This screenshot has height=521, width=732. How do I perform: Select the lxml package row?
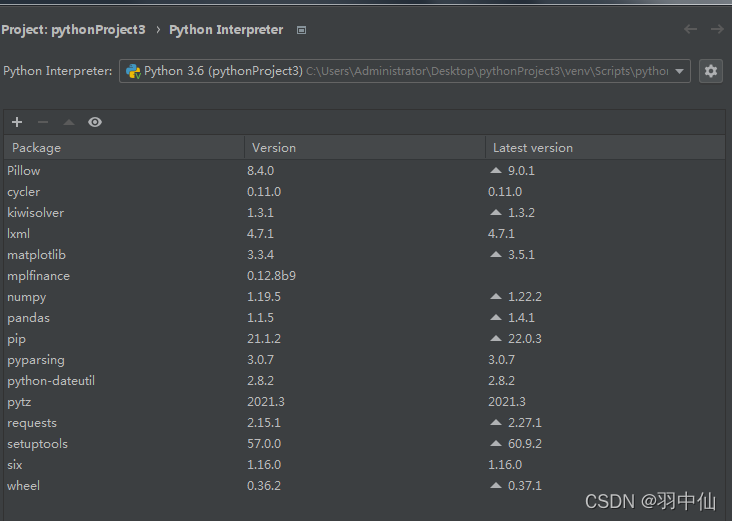365,234
